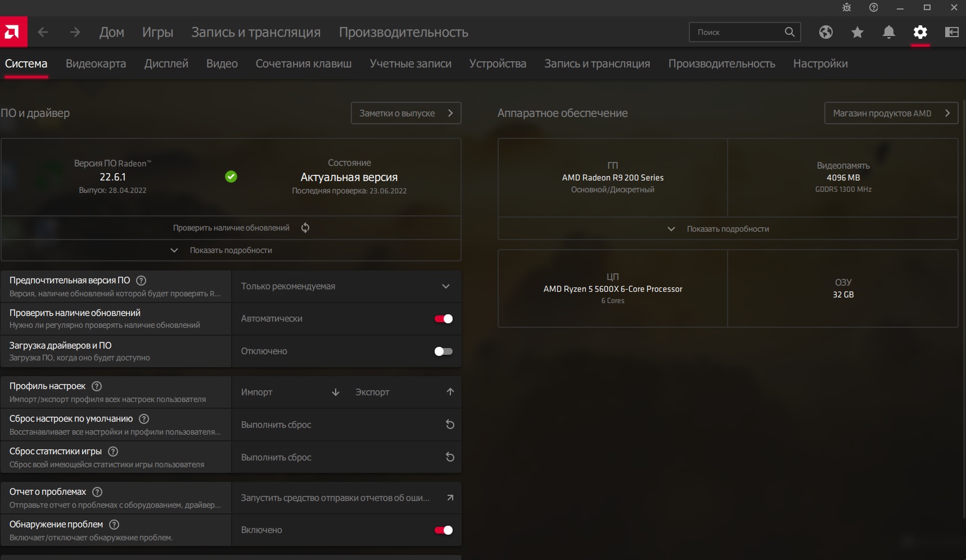Click the search magnifier icon
966x560 pixels.
pyautogui.click(x=789, y=32)
